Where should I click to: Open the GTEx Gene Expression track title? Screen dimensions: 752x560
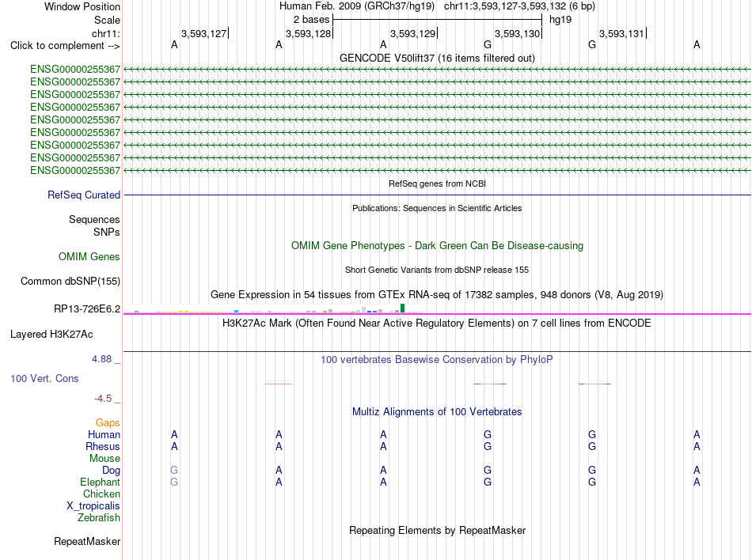(437, 294)
